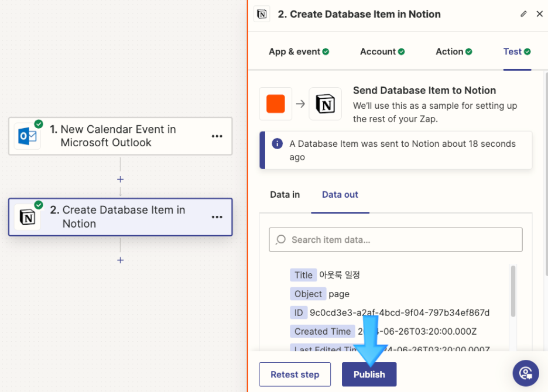Screen dimensions: 548x392
Task: Click the ID value 9c0cd3e3-a2af-4bcd-9f04-797b34ef867d
Action: pyautogui.click(x=399, y=312)
